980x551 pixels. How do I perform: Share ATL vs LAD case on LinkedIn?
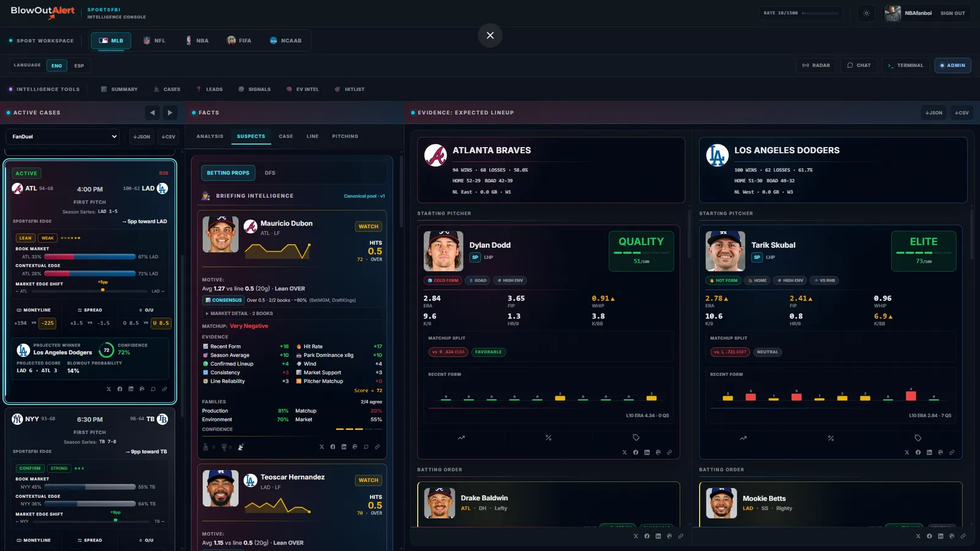(131, 389)
